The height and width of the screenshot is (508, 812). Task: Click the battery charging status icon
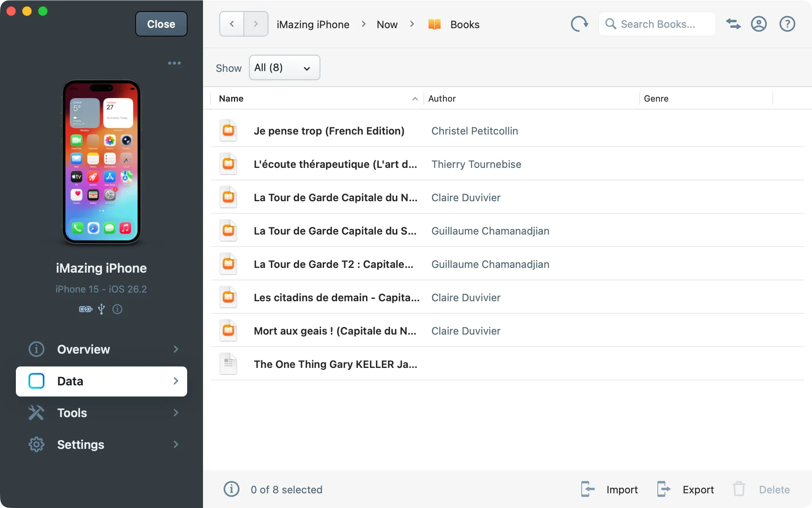tap(86, 309)
